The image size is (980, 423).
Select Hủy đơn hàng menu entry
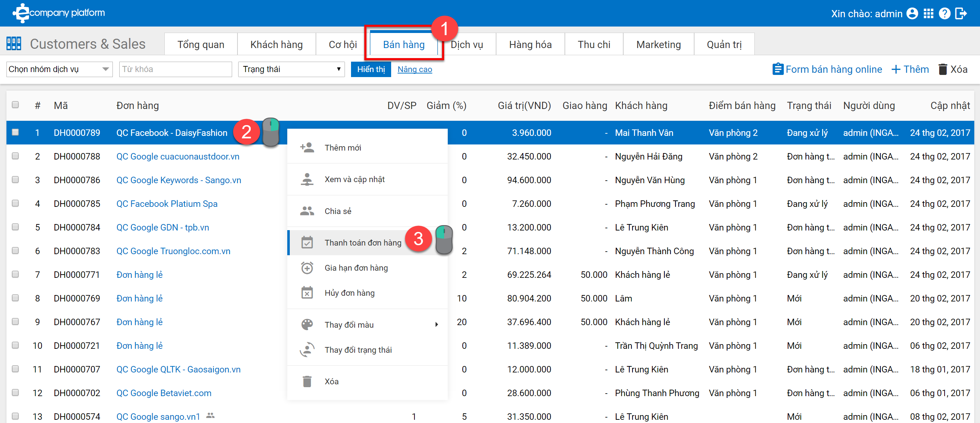point(367,293)
